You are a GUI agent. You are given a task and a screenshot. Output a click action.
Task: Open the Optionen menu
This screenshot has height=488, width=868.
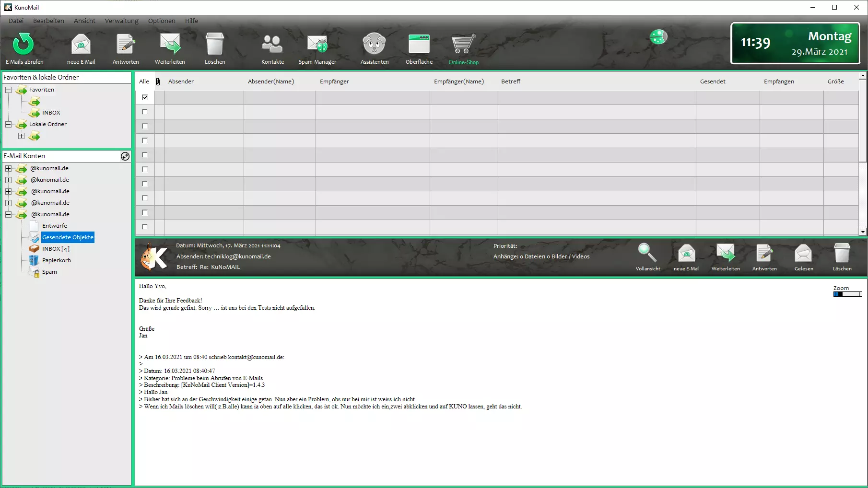coord(162,21)
